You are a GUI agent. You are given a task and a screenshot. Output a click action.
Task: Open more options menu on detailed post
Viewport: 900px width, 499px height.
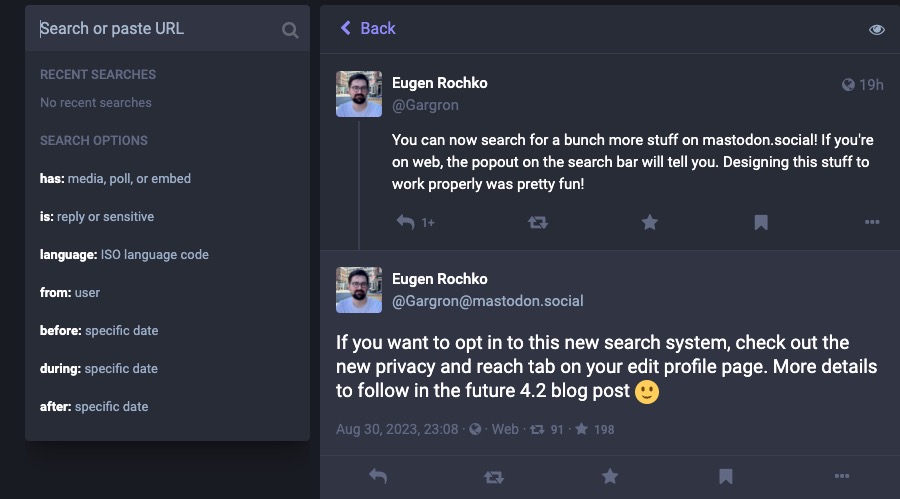click(x=842, y=477)
